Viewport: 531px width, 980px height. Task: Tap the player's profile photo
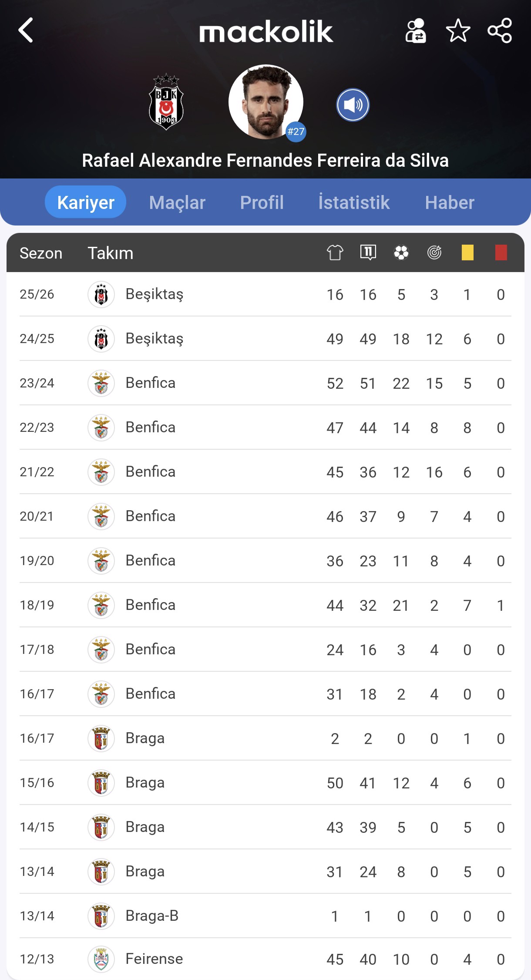coord(265,102)
